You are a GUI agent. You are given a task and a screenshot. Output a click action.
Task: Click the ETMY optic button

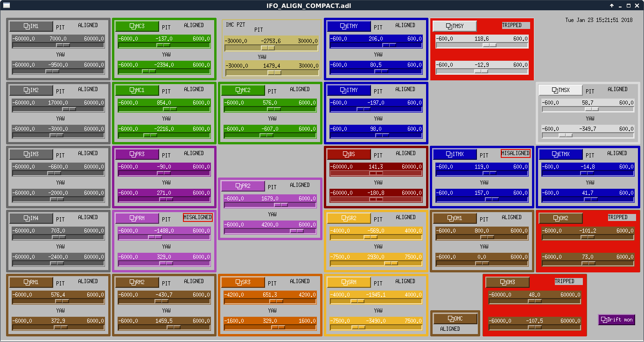tap(349, 26)
